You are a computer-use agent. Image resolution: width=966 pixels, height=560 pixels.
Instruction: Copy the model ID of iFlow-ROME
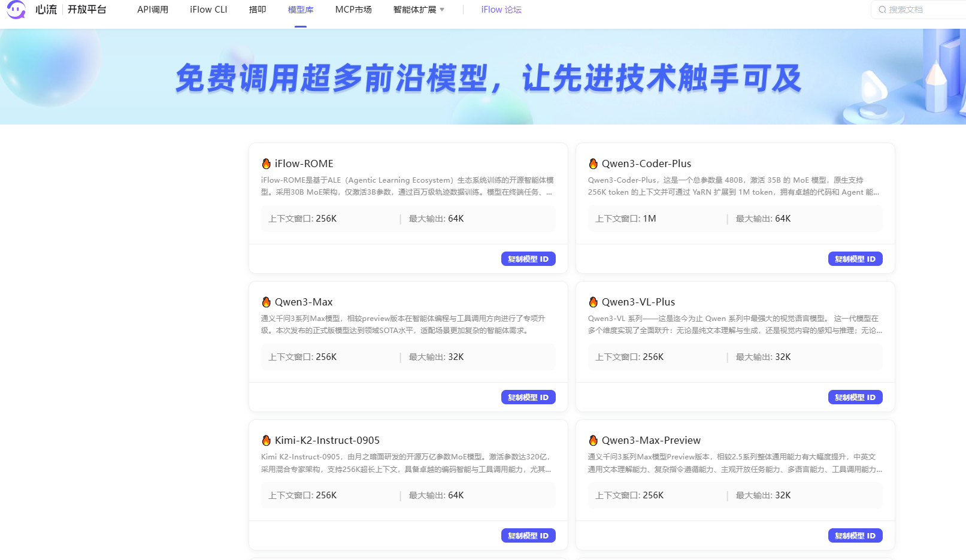pyautogui.click(x=528, y=259)
